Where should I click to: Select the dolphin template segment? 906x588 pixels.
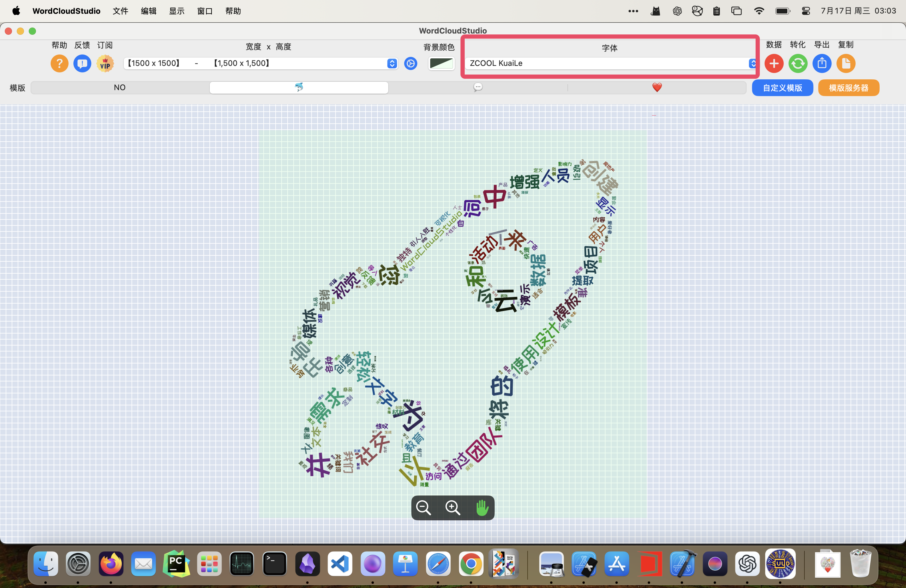[x=299, y=87]
